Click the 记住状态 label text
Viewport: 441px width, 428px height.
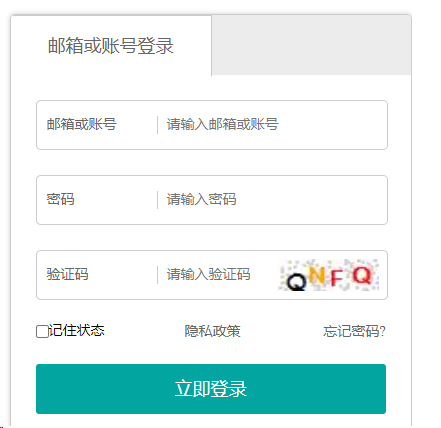click(x=77, y=330)
